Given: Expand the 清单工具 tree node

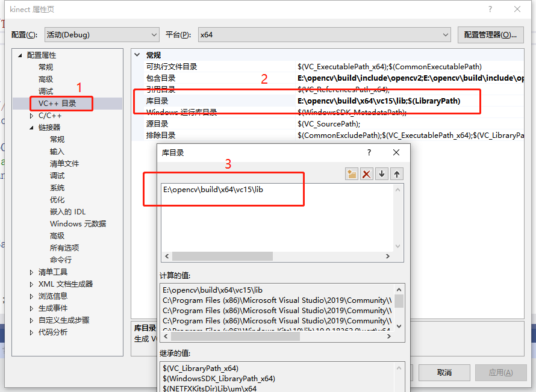Looking at the screenshot, I should 31,272.
